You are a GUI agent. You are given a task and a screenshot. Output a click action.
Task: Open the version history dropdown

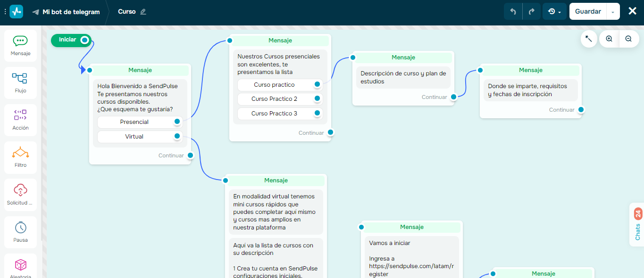pyautogui.click(x=554, y=11)
